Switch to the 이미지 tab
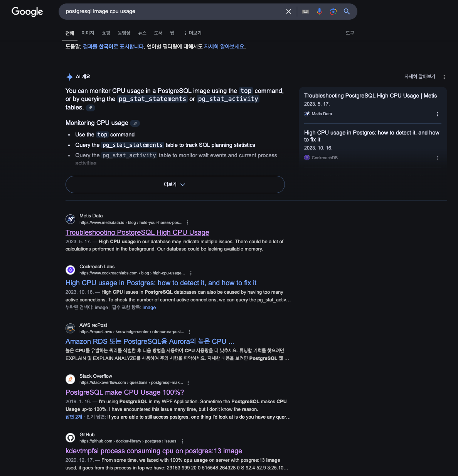This screenshot has width=458, height=476. [88, 33]
